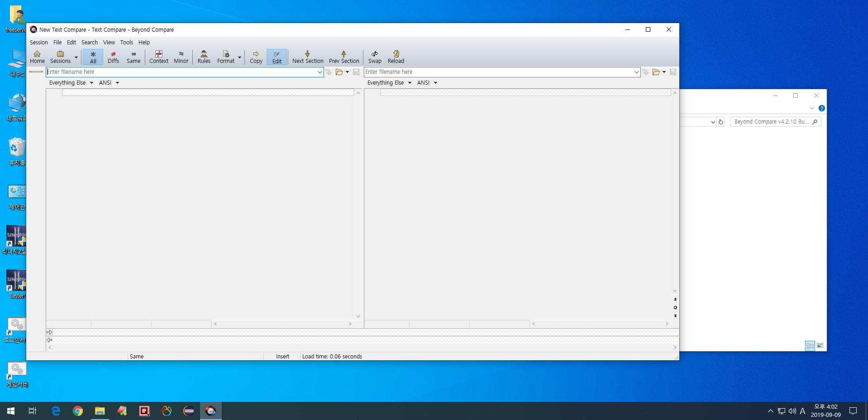This screenshot has width=868, height=420.
Task: Expand right pane open-file dropdown arrow
Action: (664, 72)
